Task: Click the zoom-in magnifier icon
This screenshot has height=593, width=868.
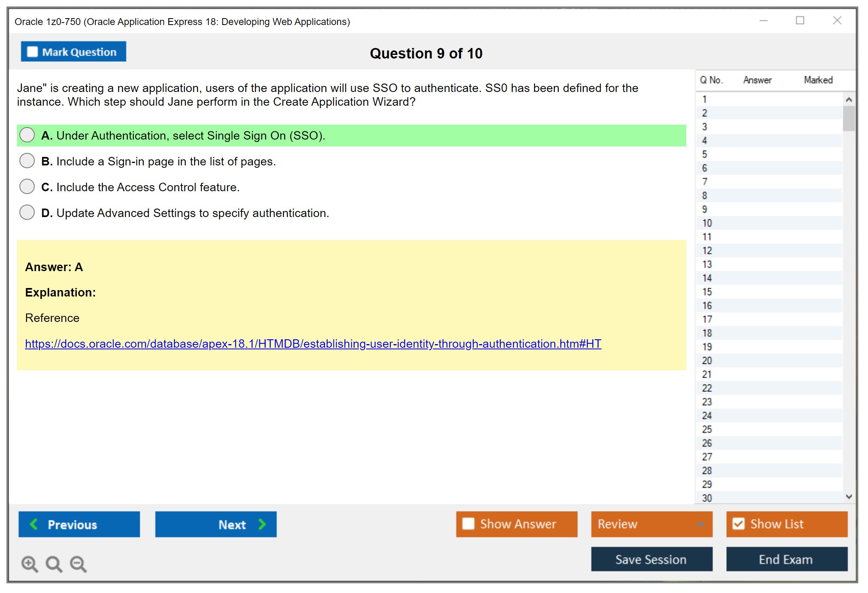Action: click(29, 564)
